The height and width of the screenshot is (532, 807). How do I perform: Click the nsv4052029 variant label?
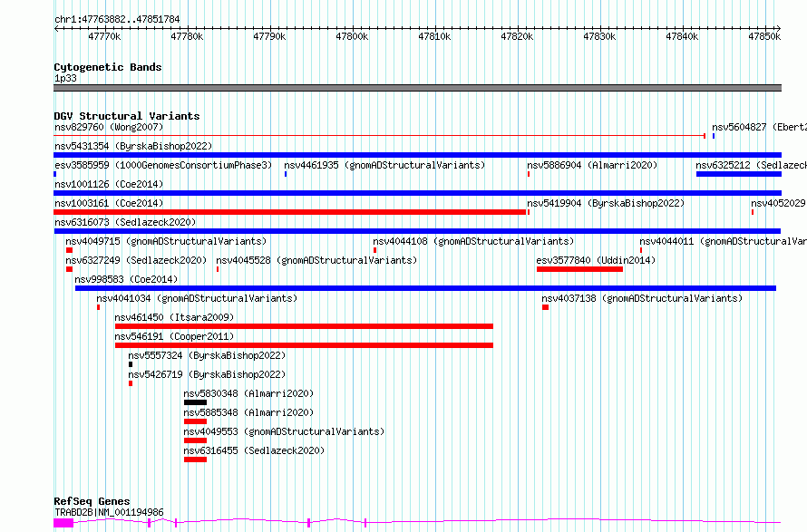click(x=778, y=203)
